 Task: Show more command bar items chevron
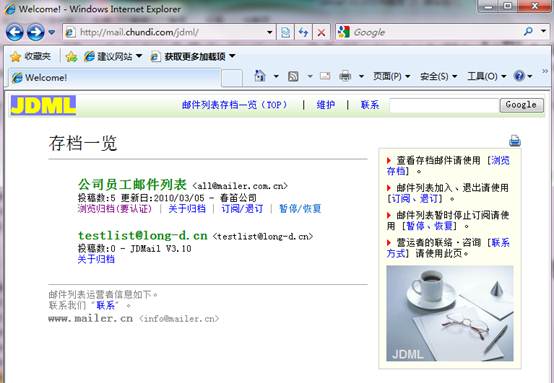click(x=545, y=71)
